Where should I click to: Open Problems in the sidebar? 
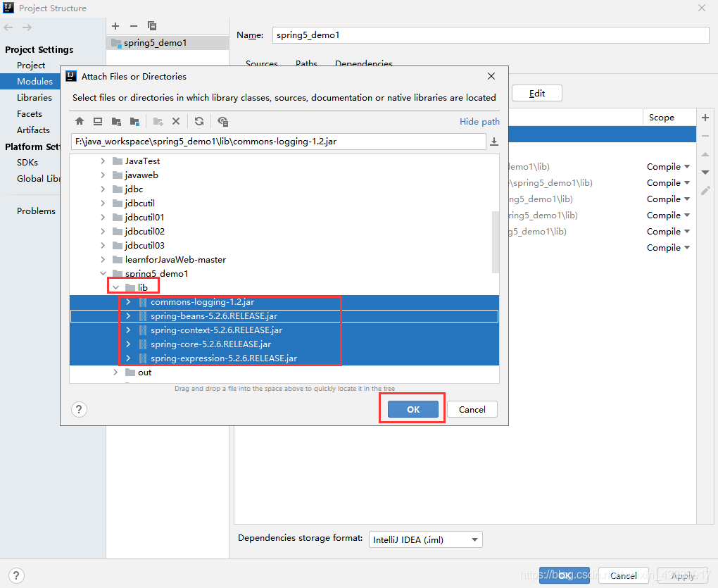[x=36, y=211]
